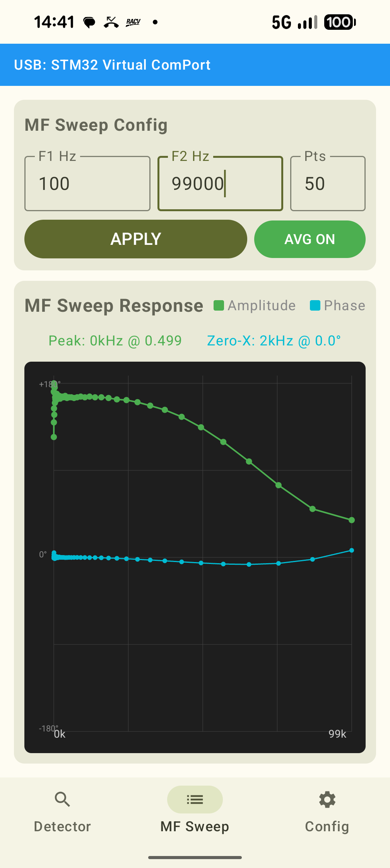Open the Detector search icon
The height and width of the screenshot is (868, 390).
pos(62,799)
